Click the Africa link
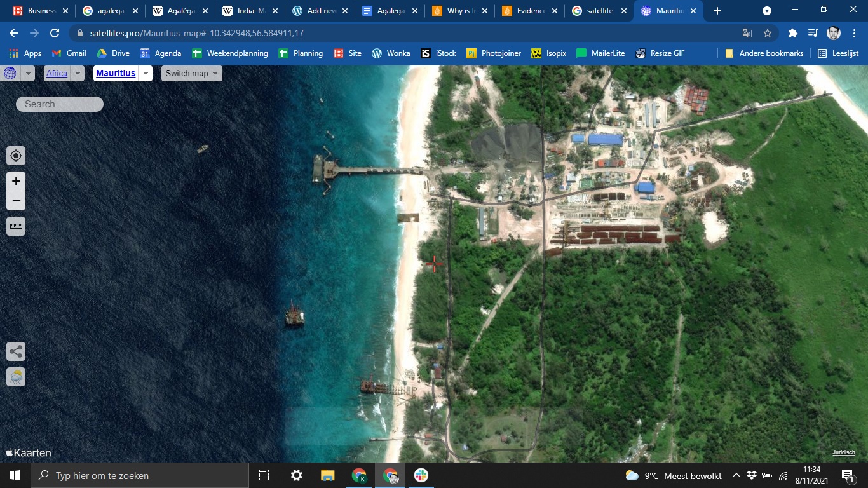The image size is (868, 488). coord(57,73)
